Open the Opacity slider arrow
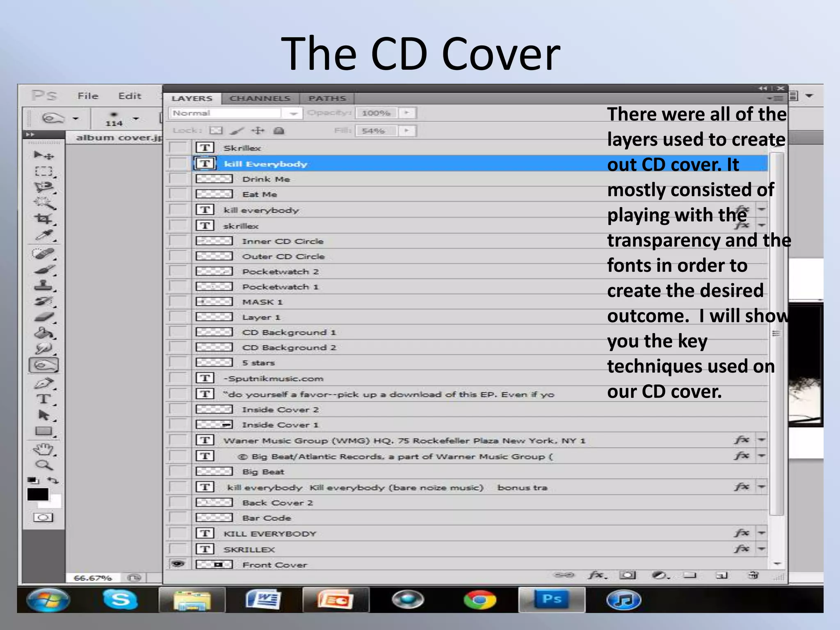This screenshot has width=840, height=630. (407, 113)
